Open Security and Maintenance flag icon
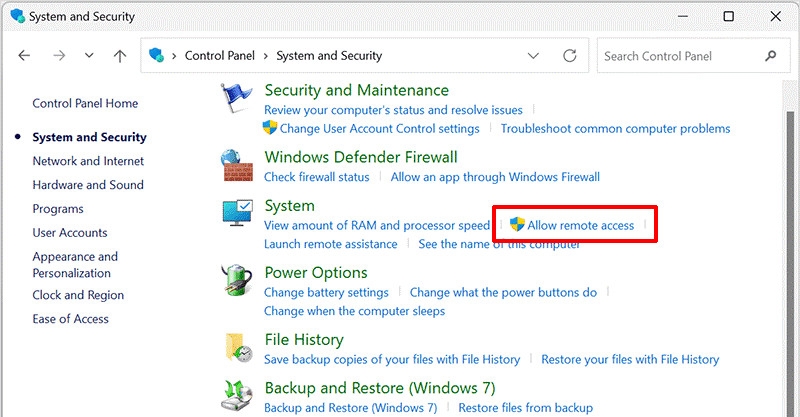This screenshot has height=417, width=800. (236, 97)
